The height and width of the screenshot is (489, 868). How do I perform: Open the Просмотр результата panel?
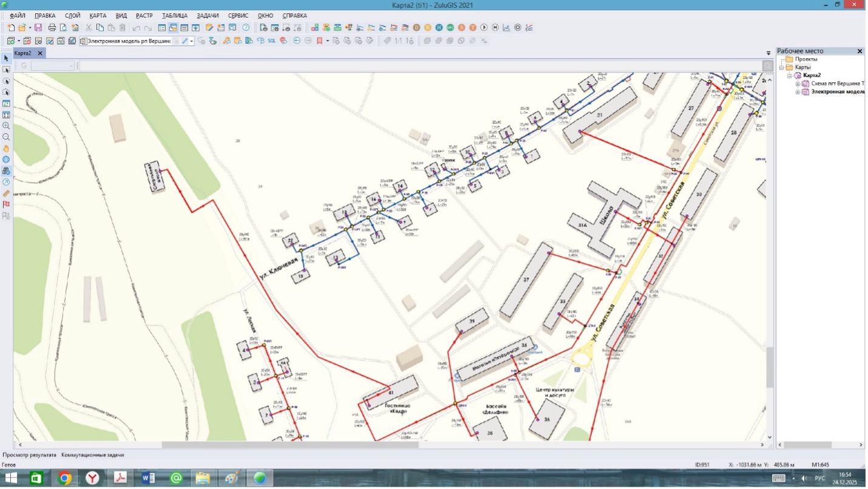[x=29, y=454]
